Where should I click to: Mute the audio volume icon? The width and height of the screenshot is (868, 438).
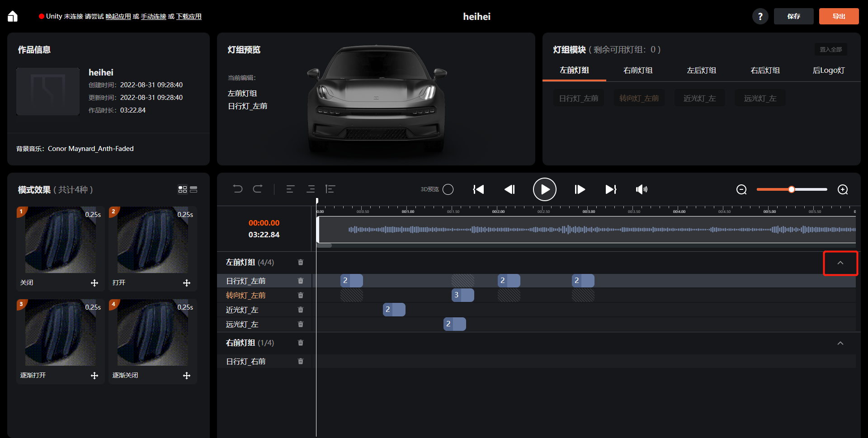(x=642, y=189)
